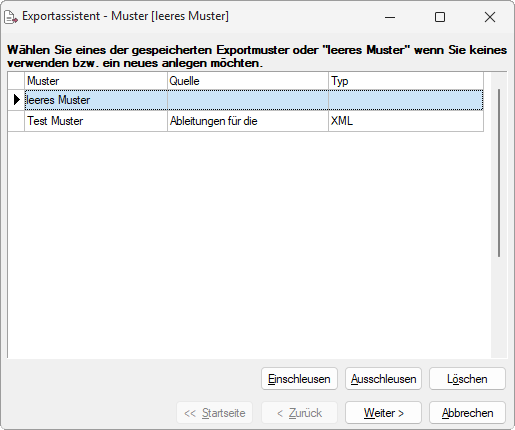Click the Exportassistent icon in the title bar
The height and width of the screenshot is (430, 515).
point(10,17)
